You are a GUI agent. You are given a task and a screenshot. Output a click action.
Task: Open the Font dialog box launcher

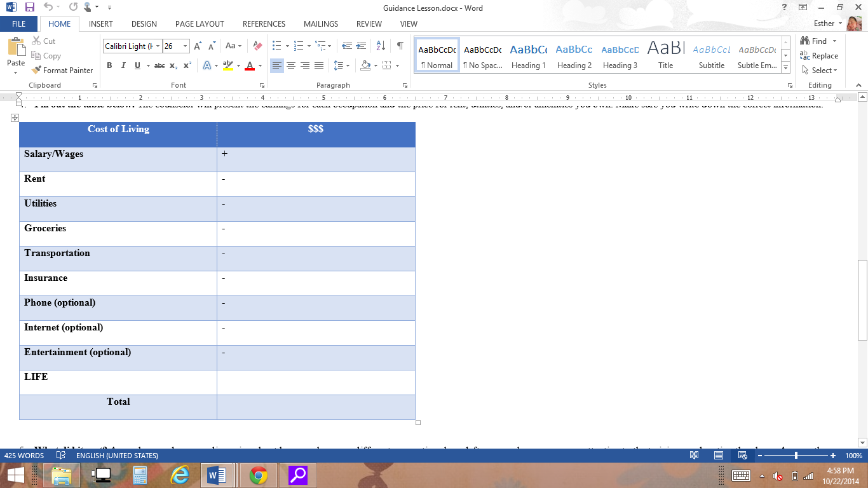click(261, 85)
